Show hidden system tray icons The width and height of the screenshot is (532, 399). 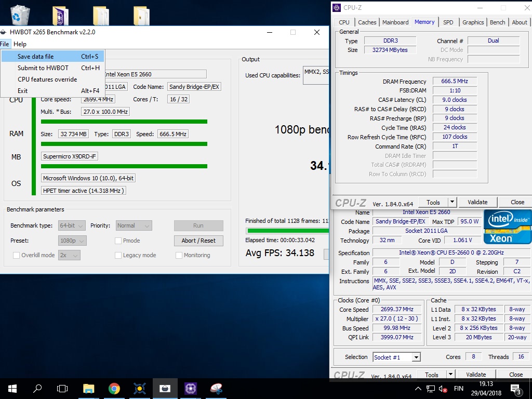(418, 389)
